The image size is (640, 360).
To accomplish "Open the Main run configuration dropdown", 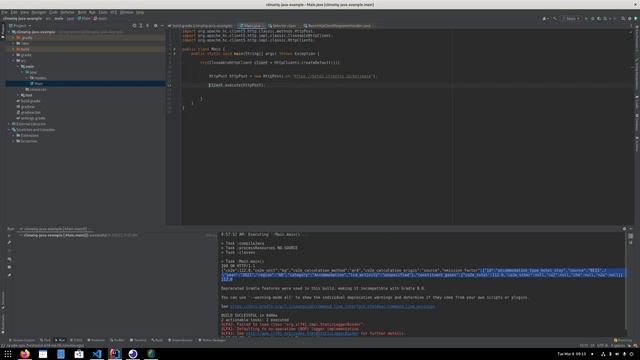I will 571,19.
